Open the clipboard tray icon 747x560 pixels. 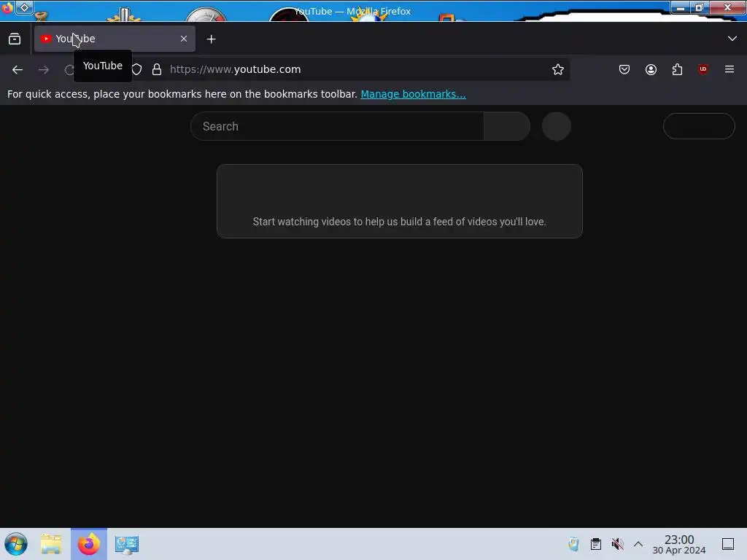(595, 544)
